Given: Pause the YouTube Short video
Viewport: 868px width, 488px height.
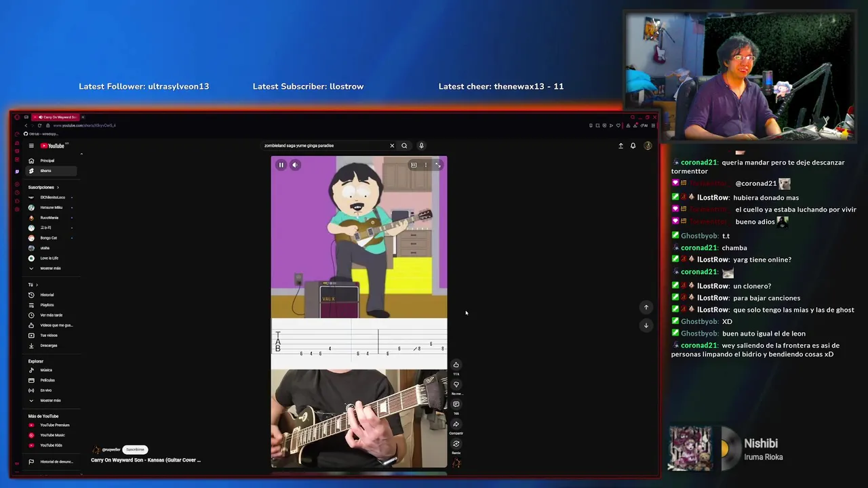Looking at the screenshot, I should (x=281, y=165).
